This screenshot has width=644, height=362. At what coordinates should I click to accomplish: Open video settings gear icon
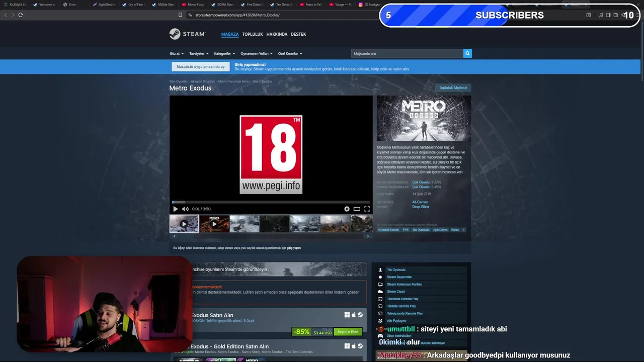pyautogui.click(x=347, y=209)
